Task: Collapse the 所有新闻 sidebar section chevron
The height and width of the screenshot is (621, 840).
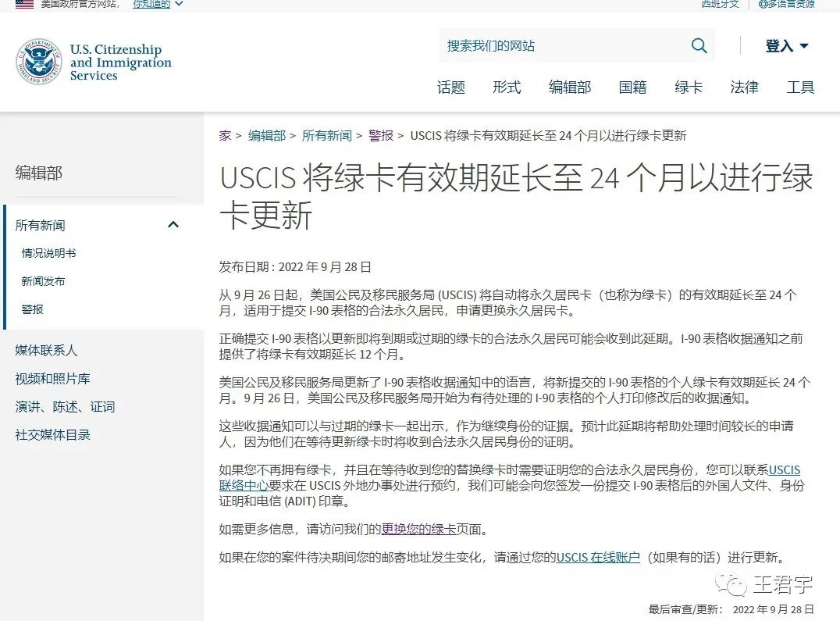Action: click(173, 225)
